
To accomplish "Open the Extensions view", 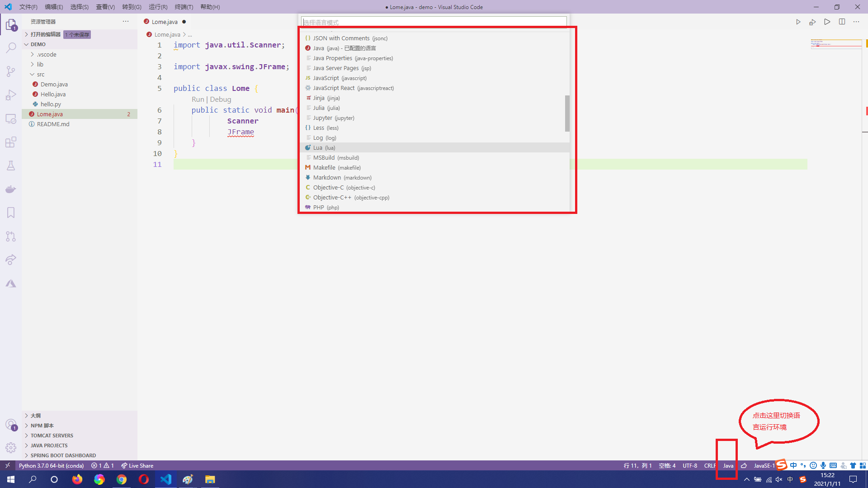I will point(11,142).
